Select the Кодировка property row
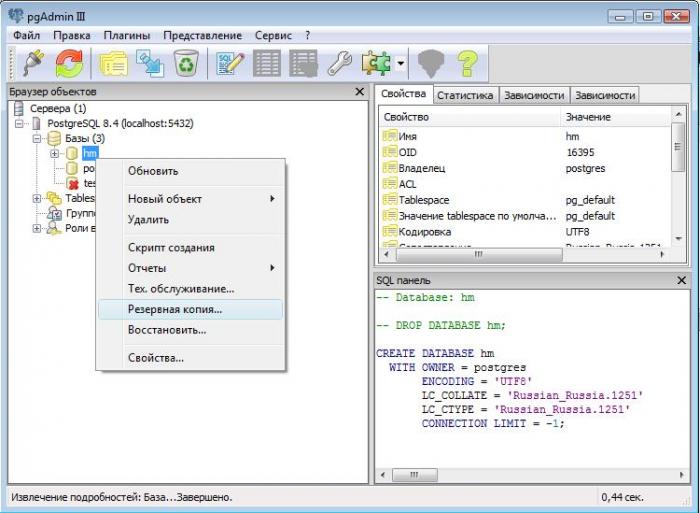Image resolution: width=700 pixels, height=513 pixels. 525,232
